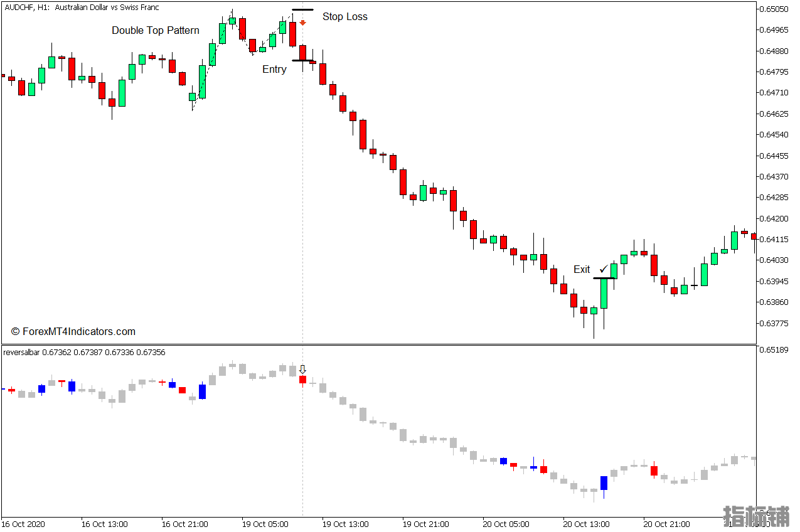
Task: Select the horizontal exit level line
Action: pyautogui.click(x=604, y=278)
